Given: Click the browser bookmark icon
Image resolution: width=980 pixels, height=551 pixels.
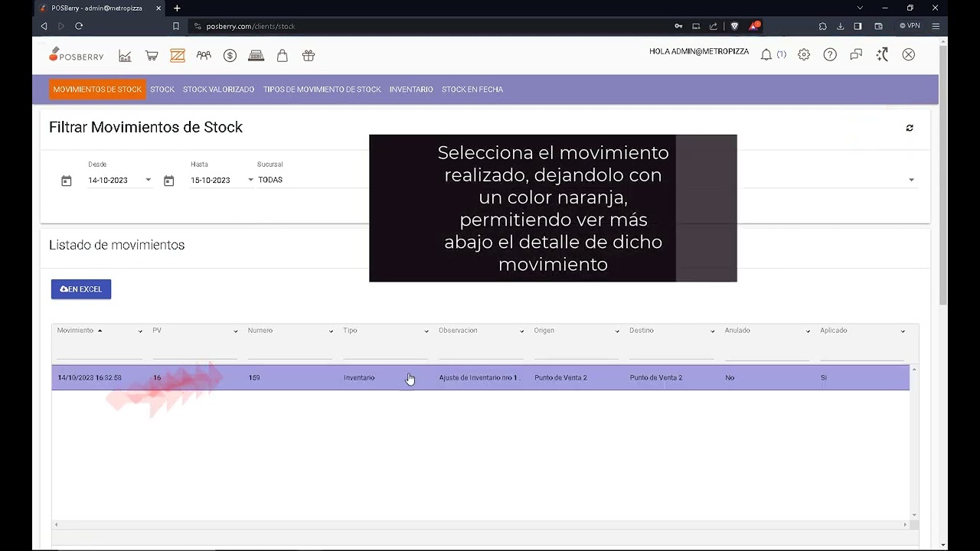Looking at the screenshot, I should pyautogui.click(x=175, y=26).
